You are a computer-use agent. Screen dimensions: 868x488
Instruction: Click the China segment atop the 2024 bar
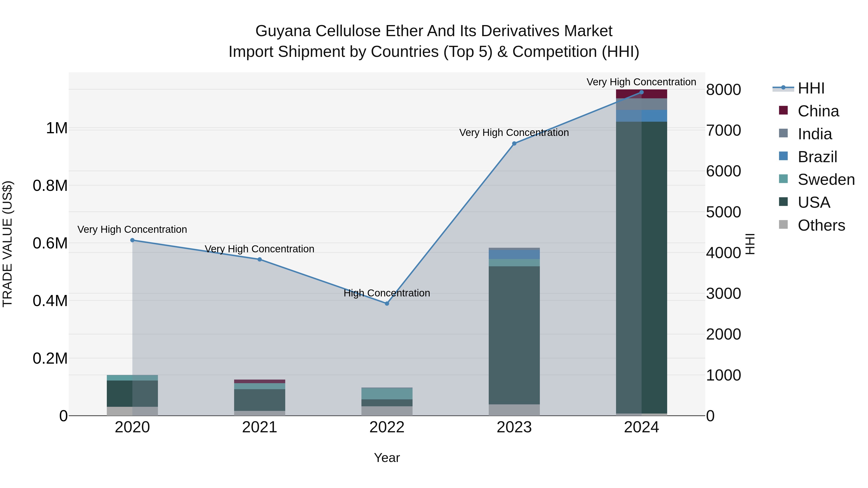pos(642,94)
